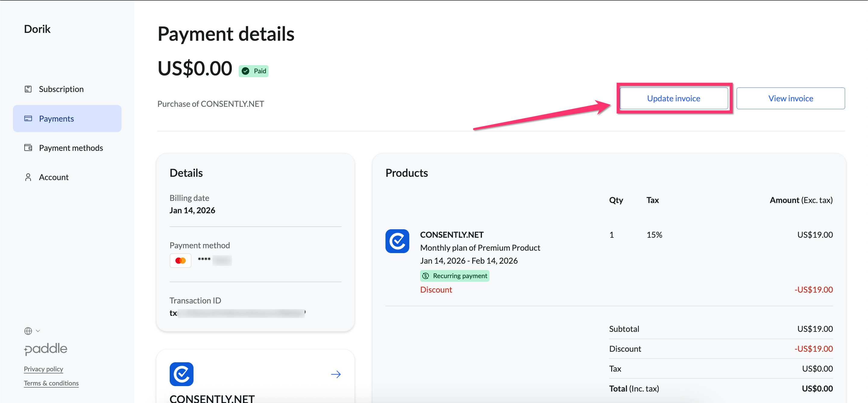Click the Account person icon
Viewport: 868px width, 403px height.
point(28,177)
